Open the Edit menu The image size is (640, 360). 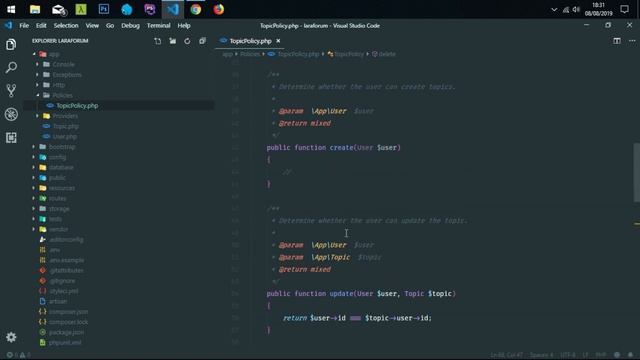(41, 25)
